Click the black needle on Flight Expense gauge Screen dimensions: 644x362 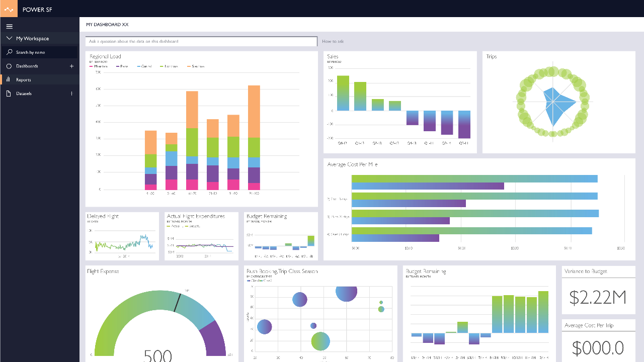(x=177, y=303)
